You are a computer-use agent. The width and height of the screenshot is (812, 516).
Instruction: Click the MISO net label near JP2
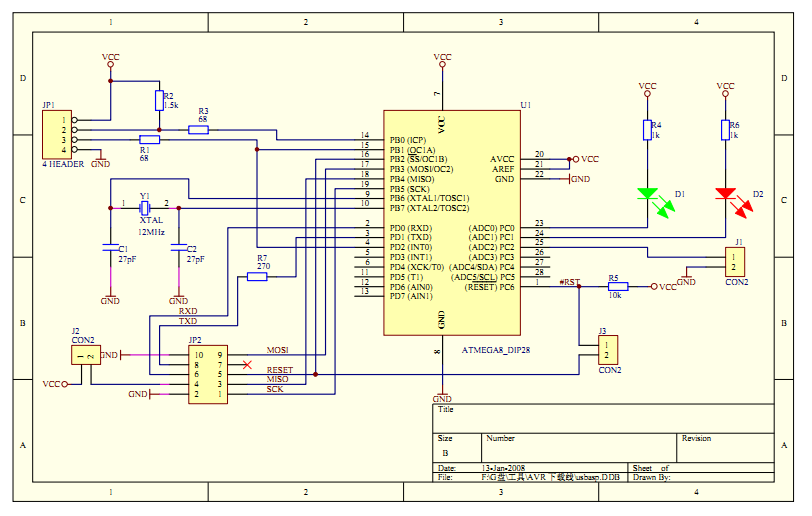[x=278, y=379]
